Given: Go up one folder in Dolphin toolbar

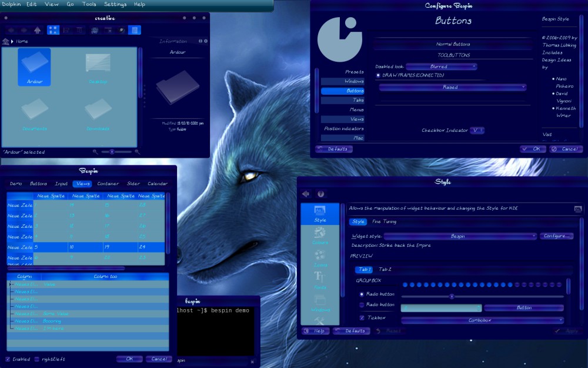Looking at the screenshot, I should [37, 30].
